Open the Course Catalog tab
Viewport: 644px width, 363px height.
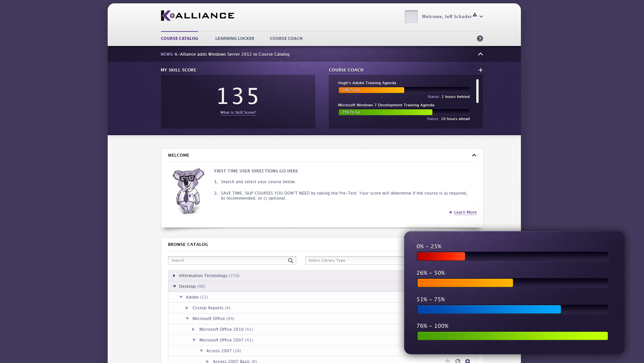(x=179, y=39)
